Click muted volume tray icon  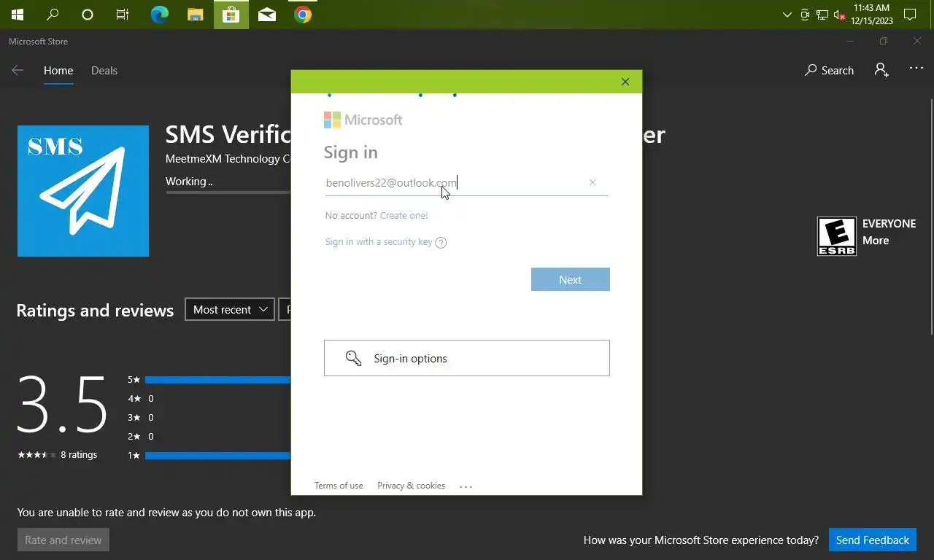click(839, 15)
